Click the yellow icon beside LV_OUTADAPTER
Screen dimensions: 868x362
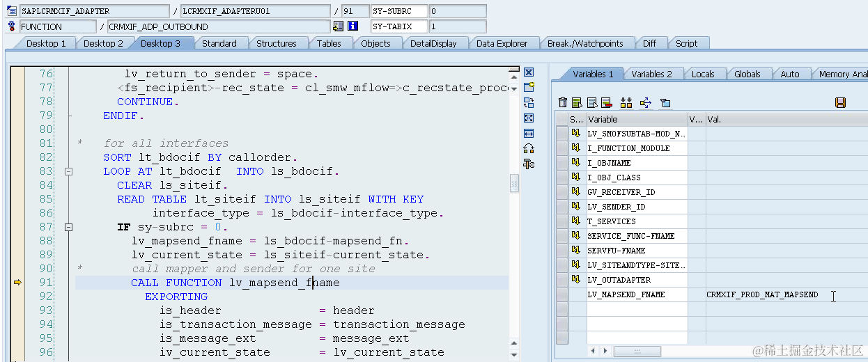pos(576,279)
